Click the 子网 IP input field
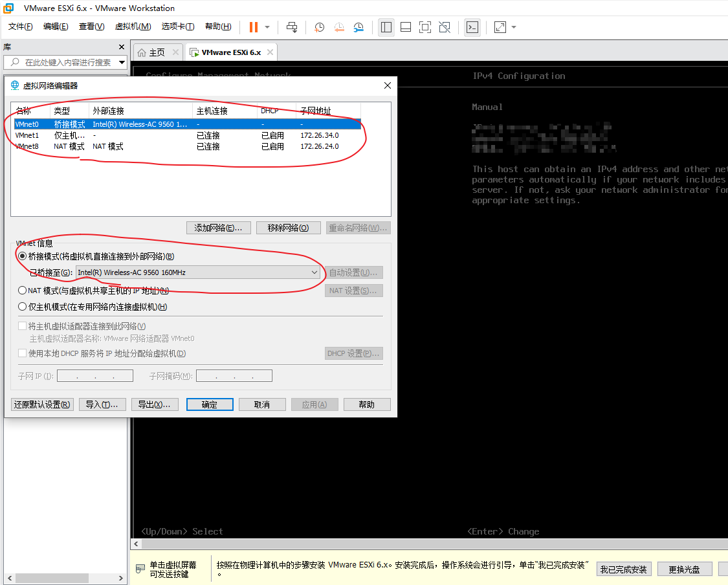Viewport: 728px width, 585px height. coord(95,375)
